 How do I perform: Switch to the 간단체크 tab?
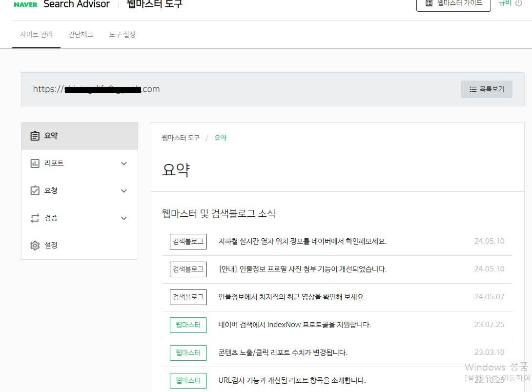click(x=81, y=34)
